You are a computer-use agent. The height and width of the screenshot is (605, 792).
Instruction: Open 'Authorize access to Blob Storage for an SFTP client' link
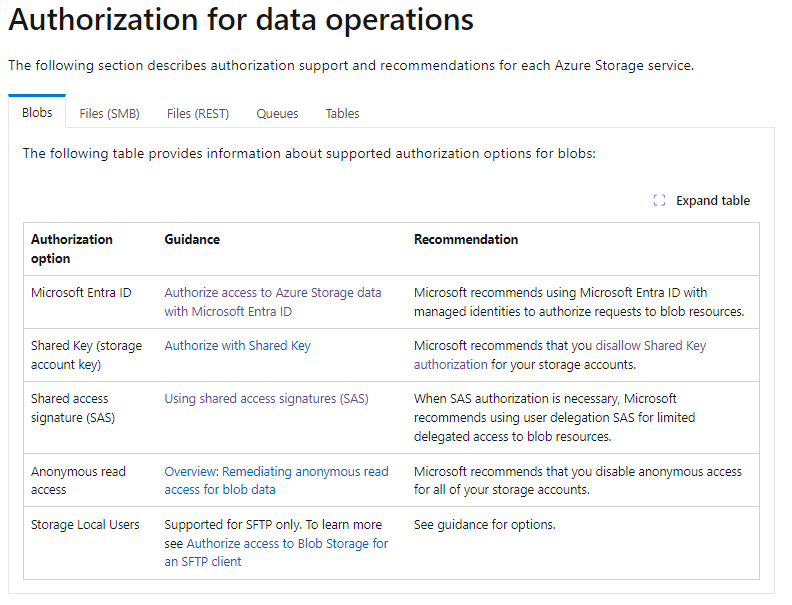point(276,552)
